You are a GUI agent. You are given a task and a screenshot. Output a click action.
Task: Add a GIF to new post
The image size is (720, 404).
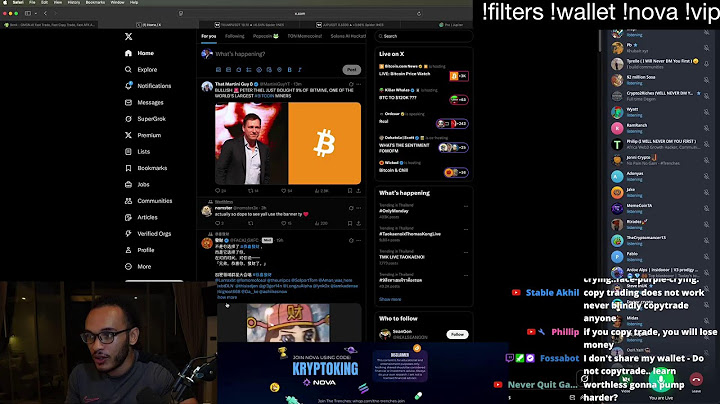[x=228, y=70]
